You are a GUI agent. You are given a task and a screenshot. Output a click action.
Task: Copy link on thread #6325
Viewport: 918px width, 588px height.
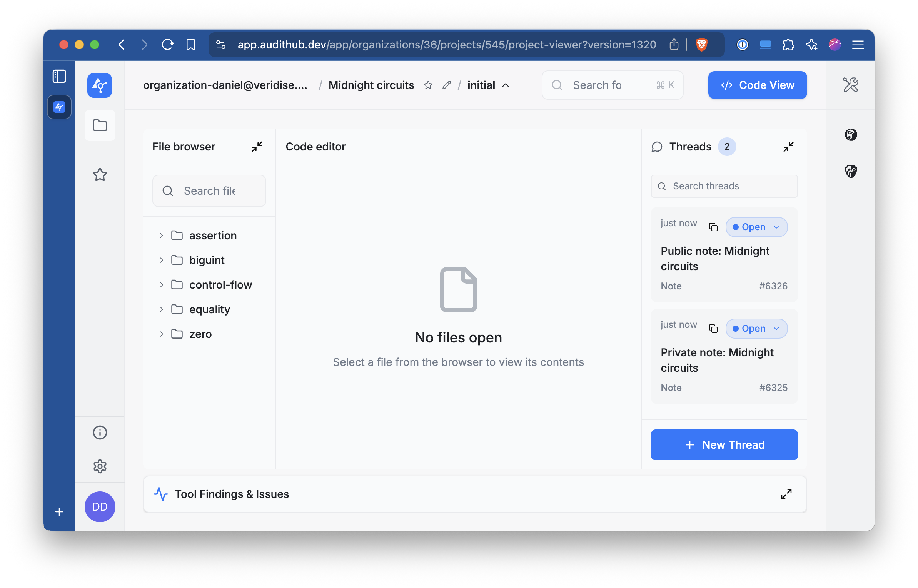click(714, 328)
